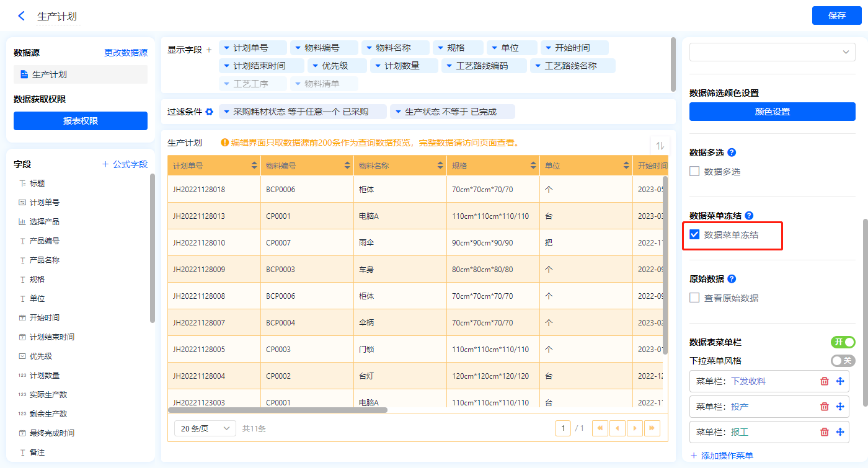The image size is (868, 468).
Task: Expand the 计划单号 display field dropdown
Action: pyautogui.click(x=227, y=48)
